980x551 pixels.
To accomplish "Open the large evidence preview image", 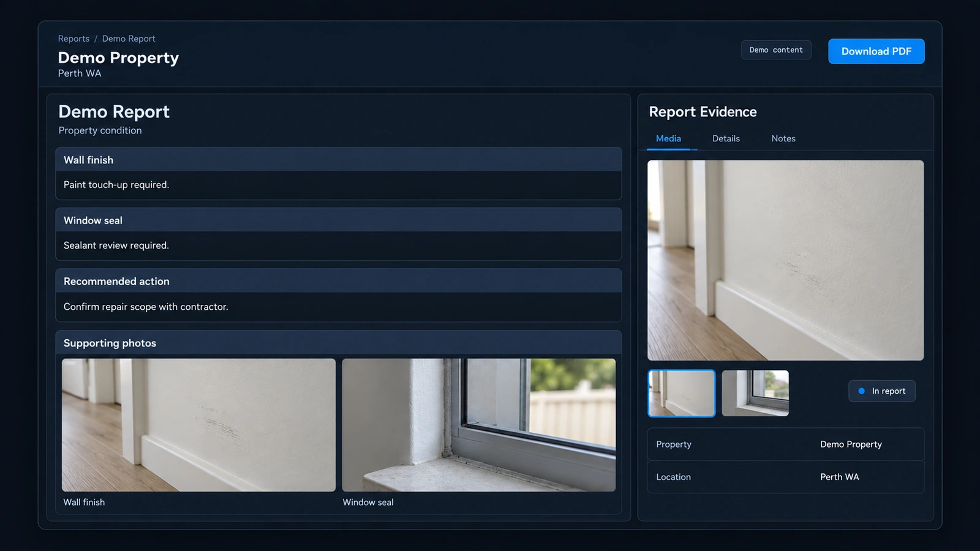I will pos(786,260).
